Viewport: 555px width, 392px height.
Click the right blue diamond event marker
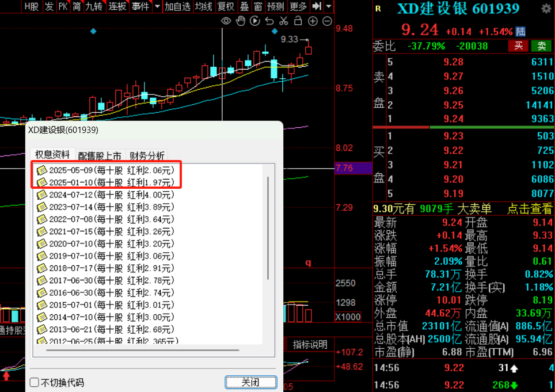click(x=275, y=32)
